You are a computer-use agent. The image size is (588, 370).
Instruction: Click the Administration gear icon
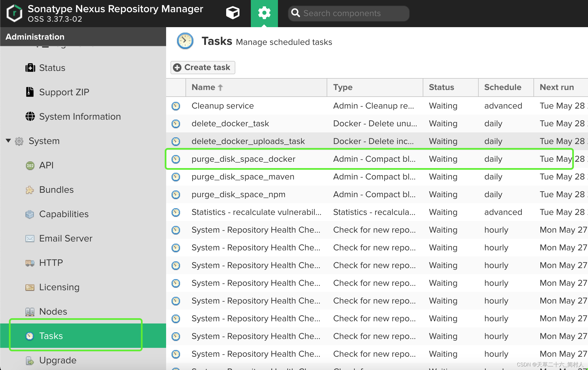tap(264, 13)
